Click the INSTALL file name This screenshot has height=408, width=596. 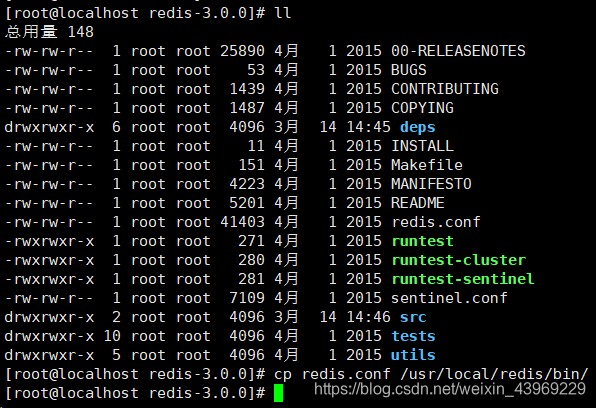click(x=422, y=146)
